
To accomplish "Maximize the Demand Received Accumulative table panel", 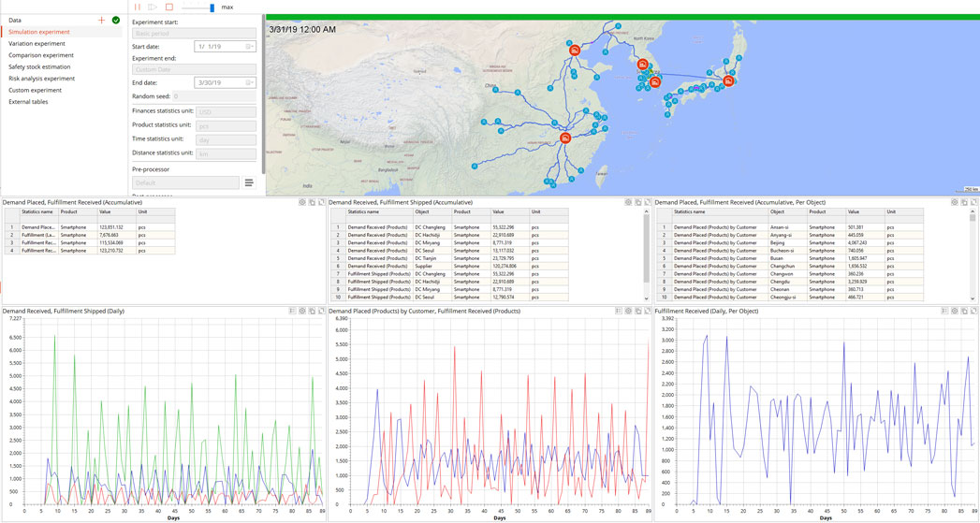I will pyautogui.click(x=648, y=202).
